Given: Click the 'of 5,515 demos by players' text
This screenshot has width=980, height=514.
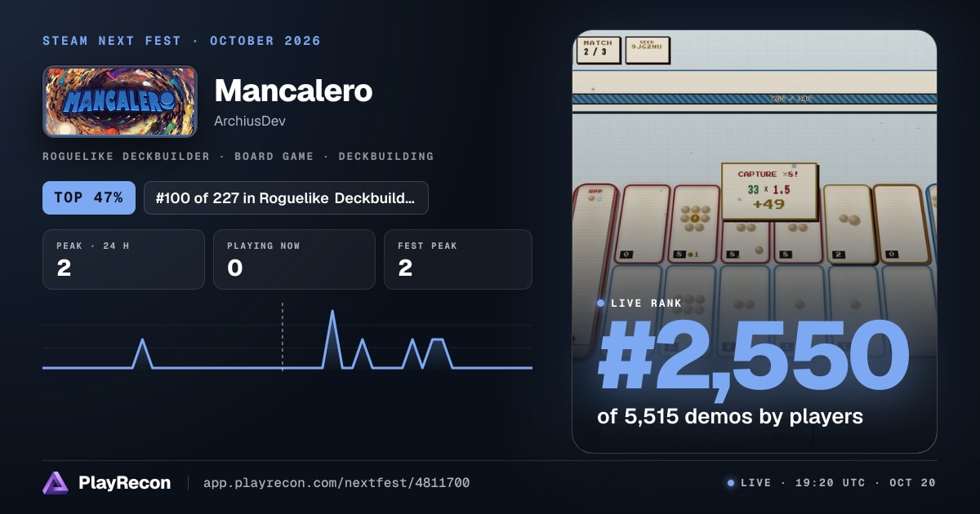Looking at the screenshot, I should point(730,416).
